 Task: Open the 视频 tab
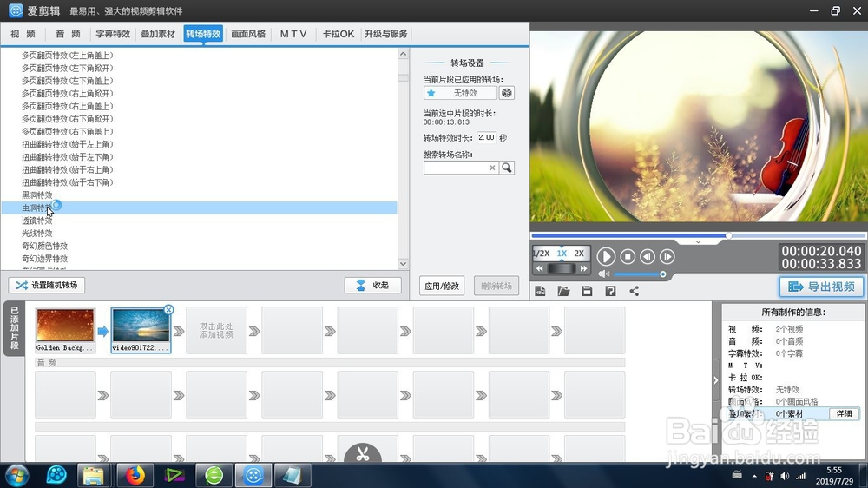pos(23,34)
